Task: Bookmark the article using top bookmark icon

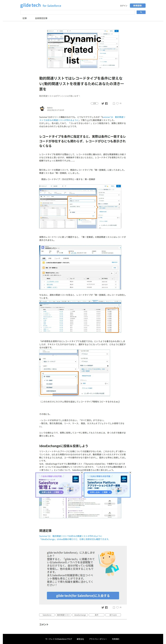Action: [114, 103]
